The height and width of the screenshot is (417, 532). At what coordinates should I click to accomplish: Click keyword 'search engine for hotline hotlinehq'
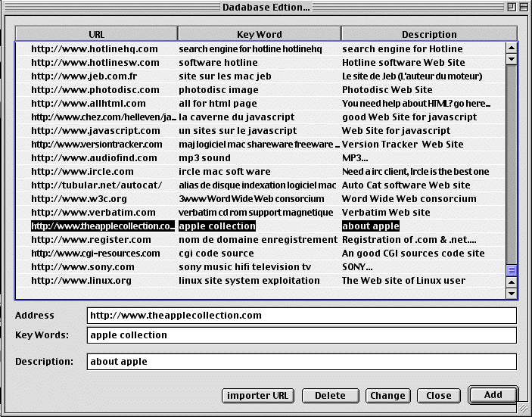tap(250, 49)
